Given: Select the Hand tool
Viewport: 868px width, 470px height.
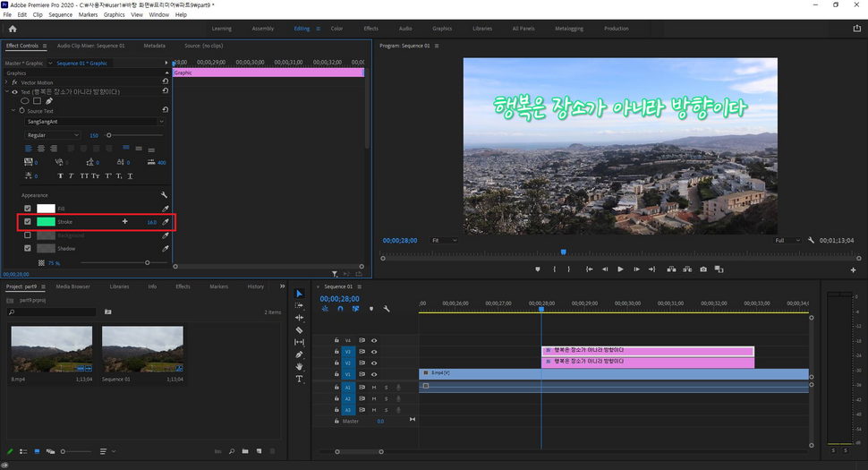Looking at the screenshot, I should 300,366.
